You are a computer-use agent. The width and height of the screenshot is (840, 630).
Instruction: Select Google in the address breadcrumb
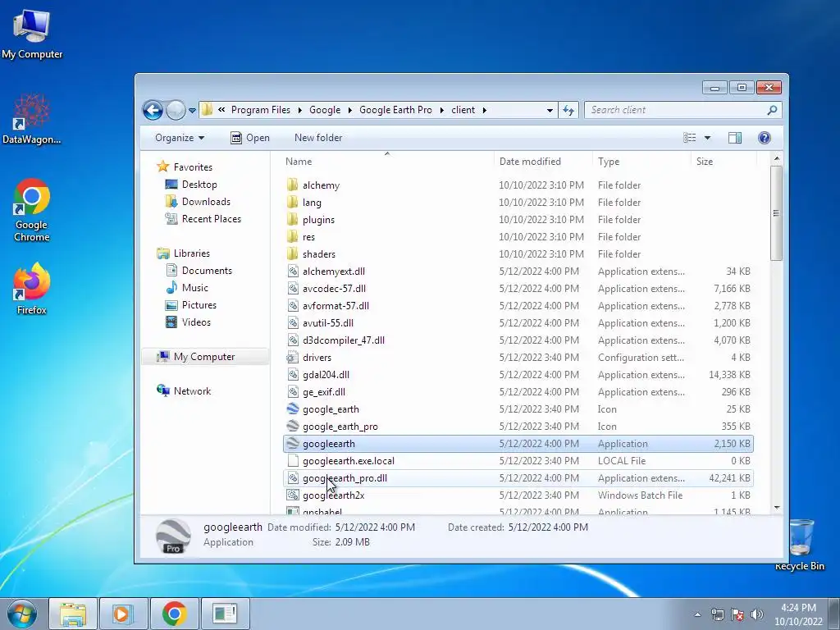[x=325, y=110]
